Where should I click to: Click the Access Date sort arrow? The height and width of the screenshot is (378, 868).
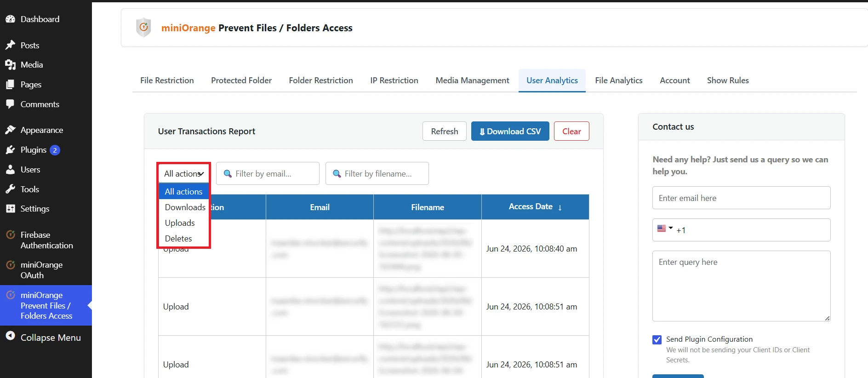(560, 207)
